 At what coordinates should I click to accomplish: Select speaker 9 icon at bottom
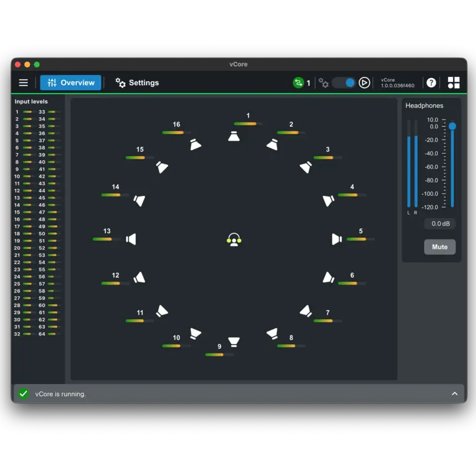point(234,342)
